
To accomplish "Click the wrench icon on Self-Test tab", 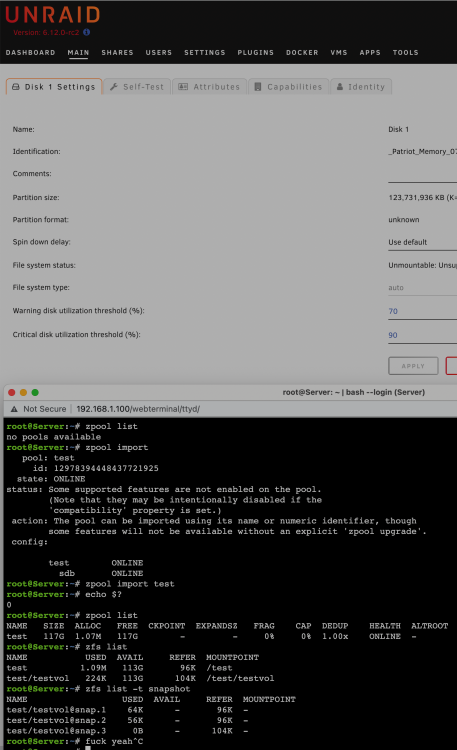I will point(114,87).
